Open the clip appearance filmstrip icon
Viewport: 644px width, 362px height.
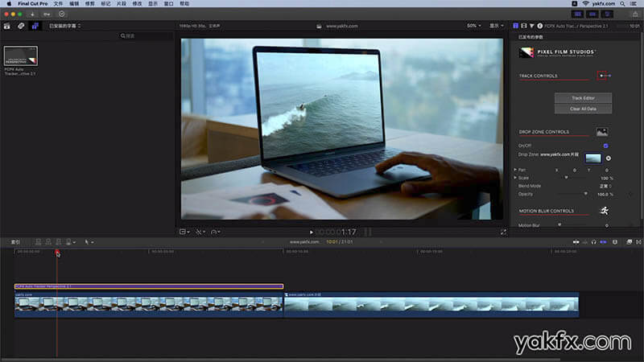tap(615, 242)
